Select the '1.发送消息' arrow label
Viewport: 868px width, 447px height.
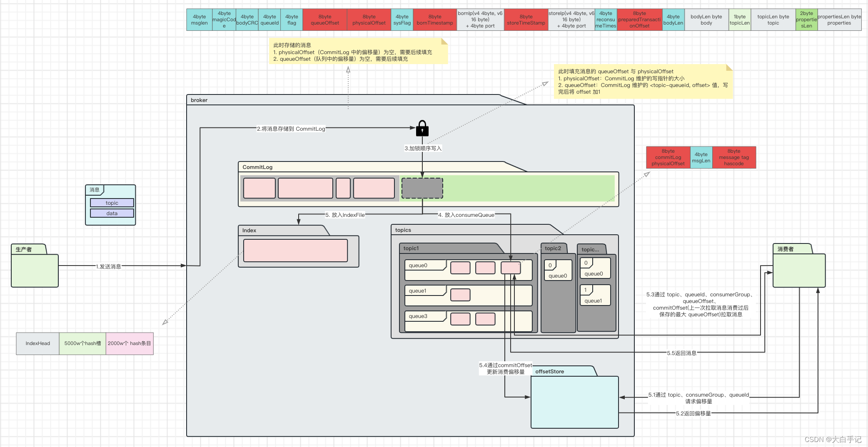[108, 266]
